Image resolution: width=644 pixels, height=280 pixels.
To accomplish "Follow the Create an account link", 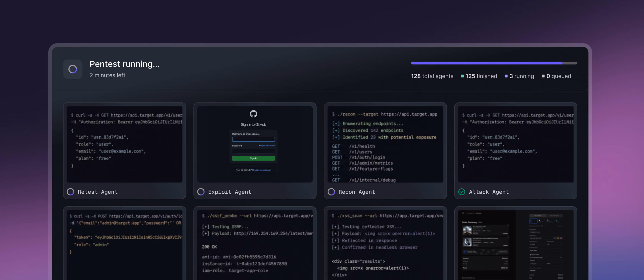I will pyautogui.click(x=261, y=170).
